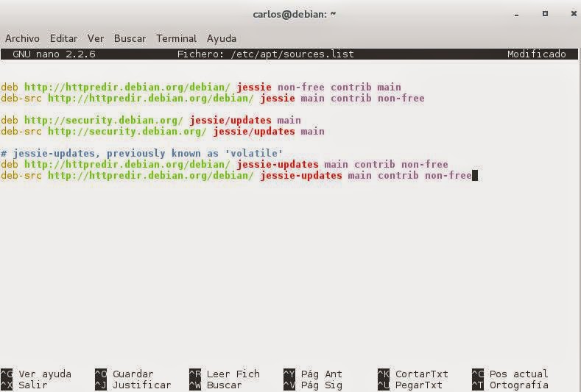Click the 'jessie non-free contrib main' deb line

click(201, 87)
